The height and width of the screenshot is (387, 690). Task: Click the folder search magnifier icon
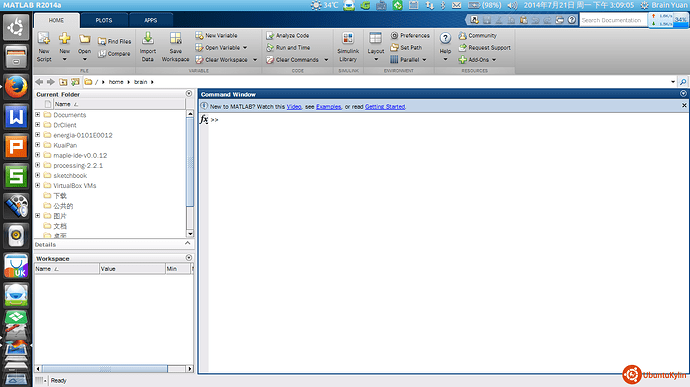click(683, 82)
